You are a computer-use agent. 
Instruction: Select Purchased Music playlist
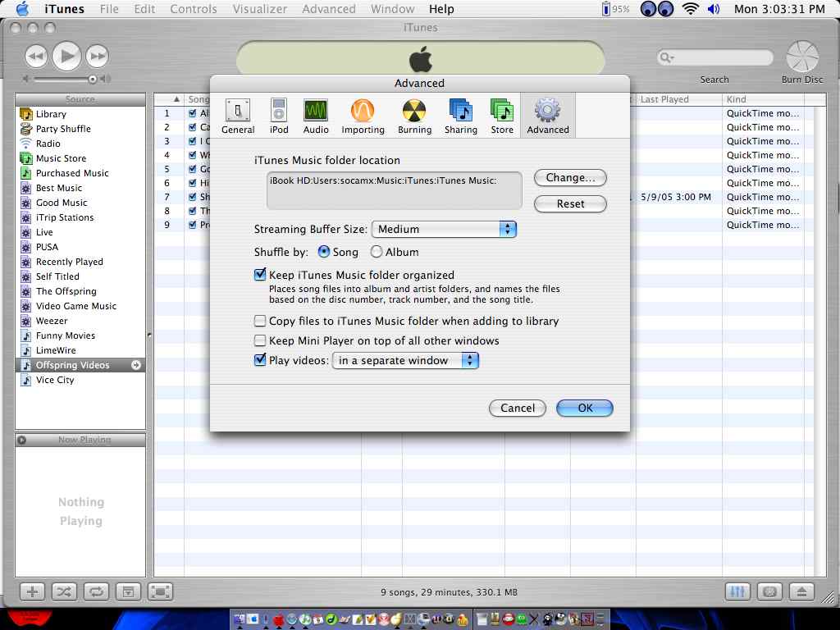[80, 173]
